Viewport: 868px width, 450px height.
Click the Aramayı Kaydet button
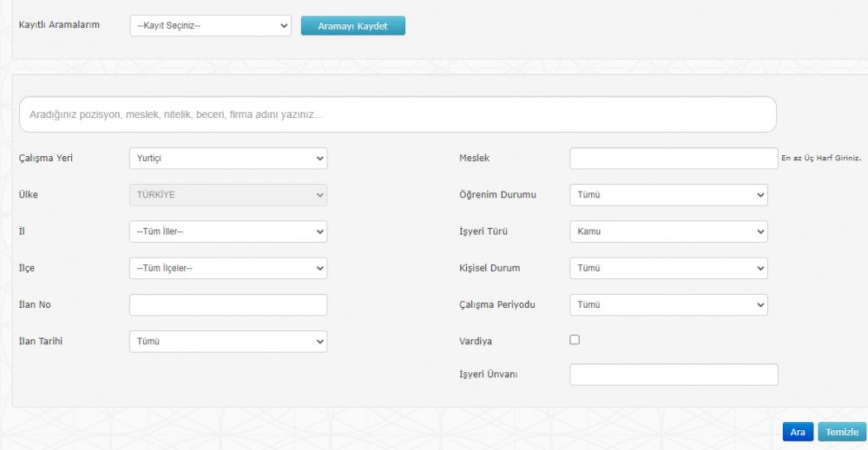coord(352,26)
